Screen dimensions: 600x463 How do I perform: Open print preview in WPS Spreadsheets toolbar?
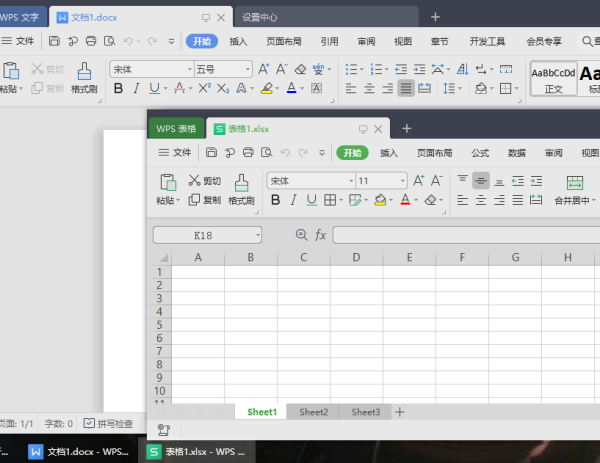(266, 153)
